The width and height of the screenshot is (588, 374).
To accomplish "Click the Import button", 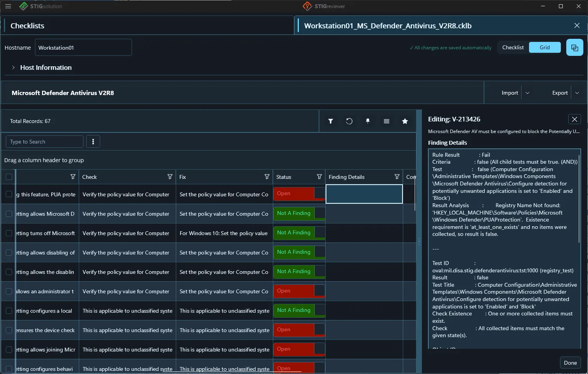I will (x=510, y=93).
